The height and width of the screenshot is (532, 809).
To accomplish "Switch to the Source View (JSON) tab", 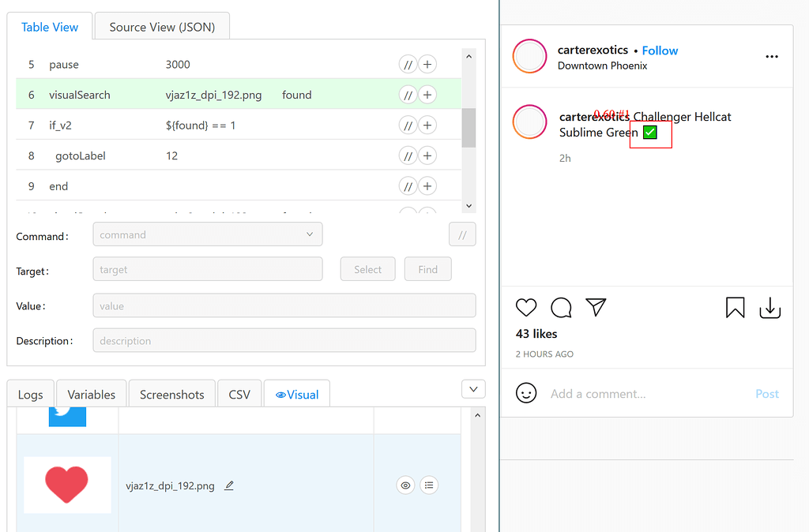I will click(161, 26).
